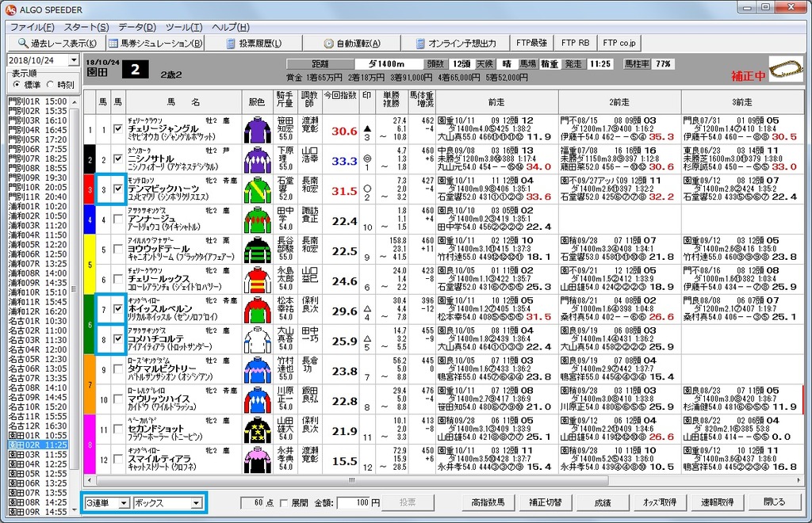The width and height of the screenshot is (812, 523).
Task: Open データ(D) menu
Action: 137,28
